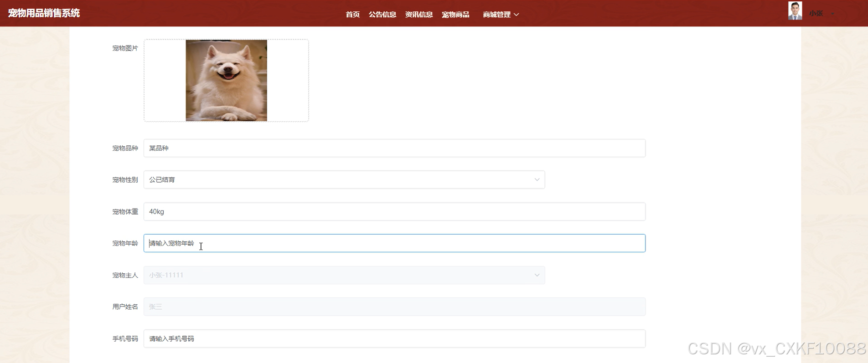Click the 宠物品种 label
Viewport: 868px width, 363px height.
coord(125,148)
